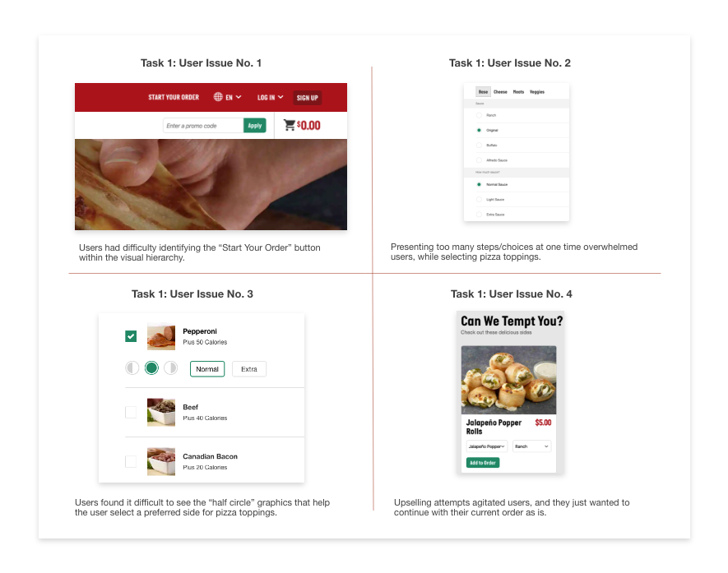
Task: Uncheck the Pepperoni checkbox
Action: click(x=131, y=336)
